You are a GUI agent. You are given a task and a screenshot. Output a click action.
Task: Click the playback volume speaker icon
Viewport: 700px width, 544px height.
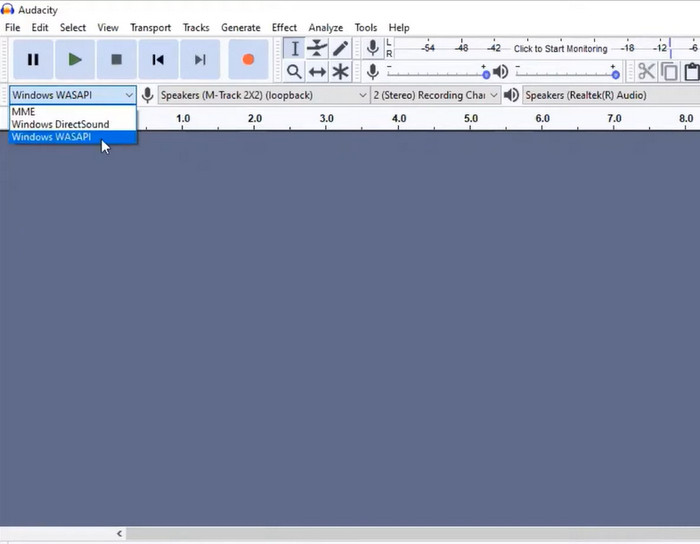click(500, 71)
